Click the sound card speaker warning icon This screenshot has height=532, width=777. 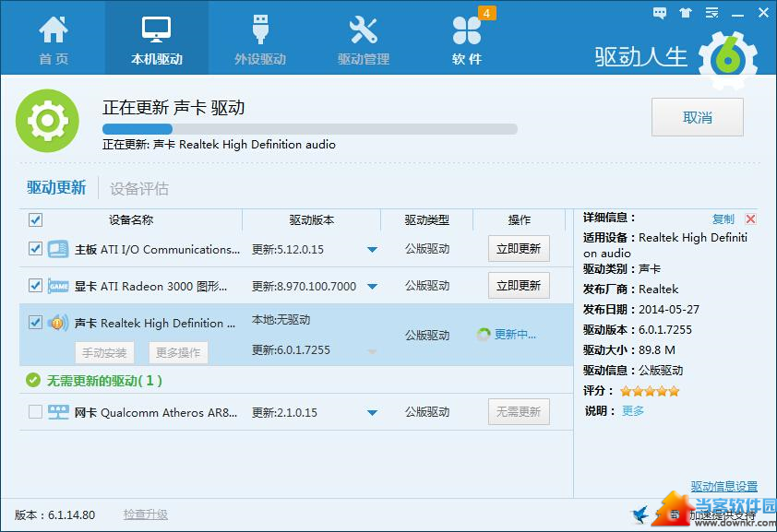[57, 323]
